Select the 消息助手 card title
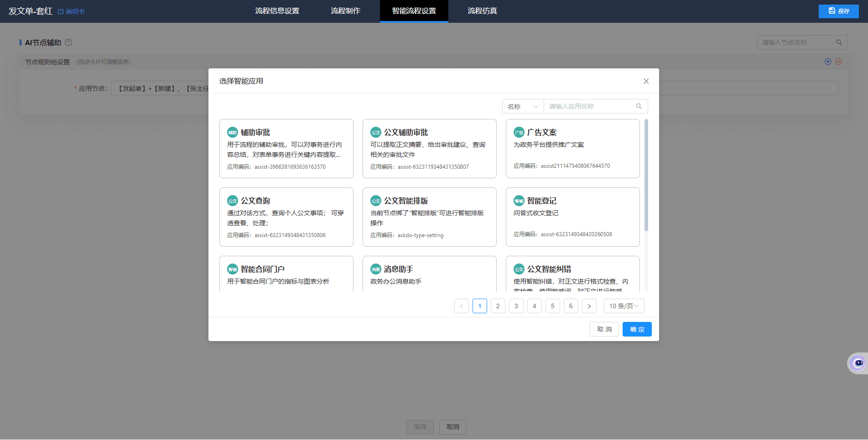 399,269
